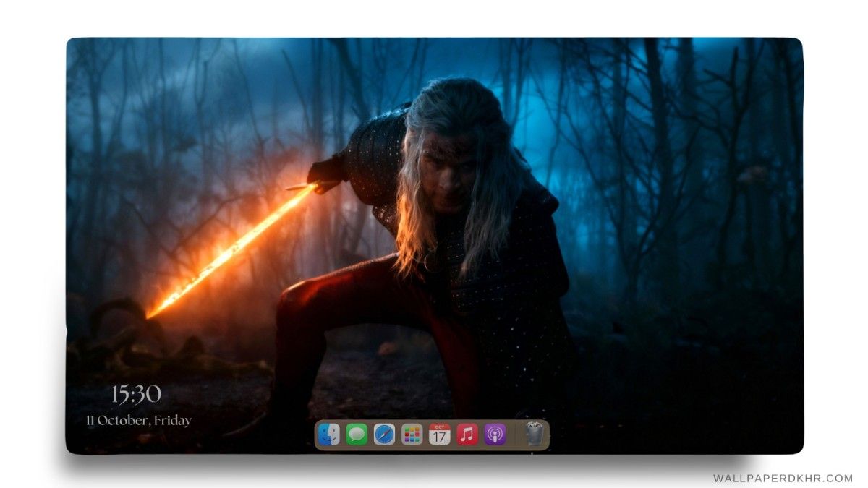Open the Podcasts app
Viewport: 868px width, 488px height.
click(495, 435)
